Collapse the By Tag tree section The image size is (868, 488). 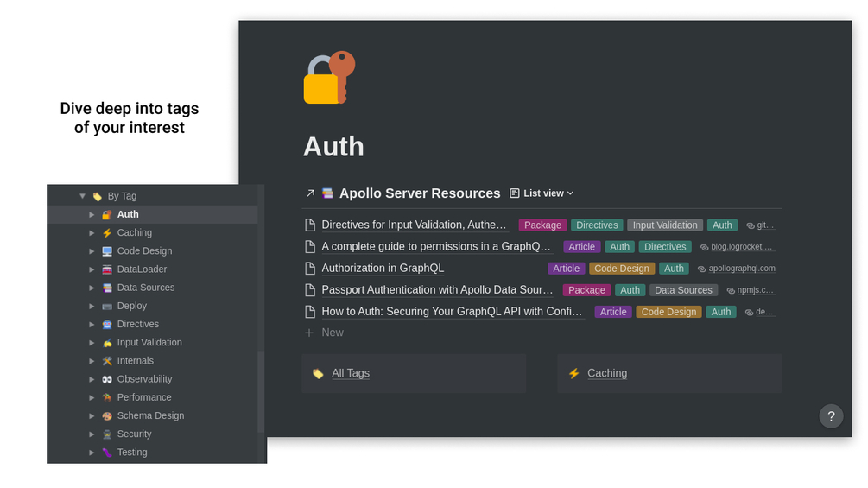pyautogui.click(x=83, y=196)
